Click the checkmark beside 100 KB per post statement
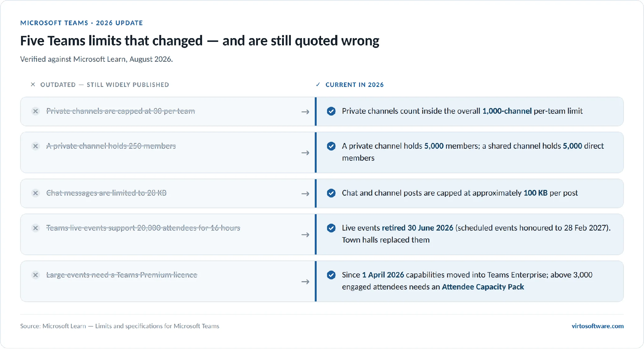The height and width of the screenshot is (349, 644). click(331, 193)
